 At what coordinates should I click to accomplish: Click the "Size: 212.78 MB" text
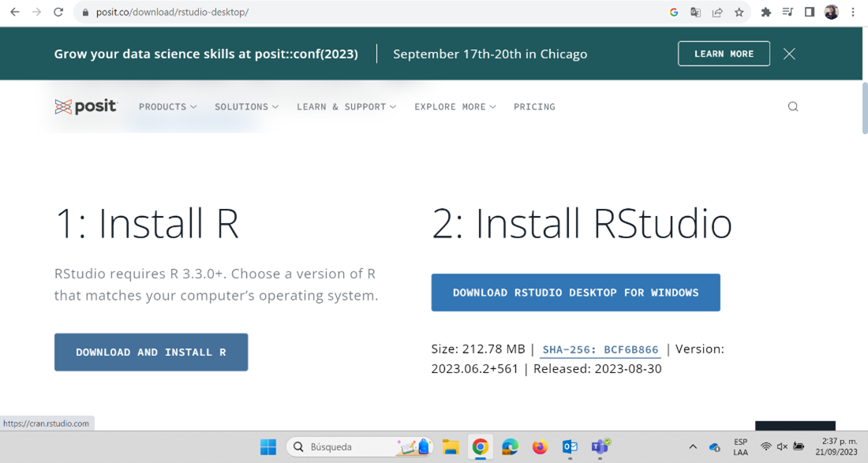[x=478, y=349]
